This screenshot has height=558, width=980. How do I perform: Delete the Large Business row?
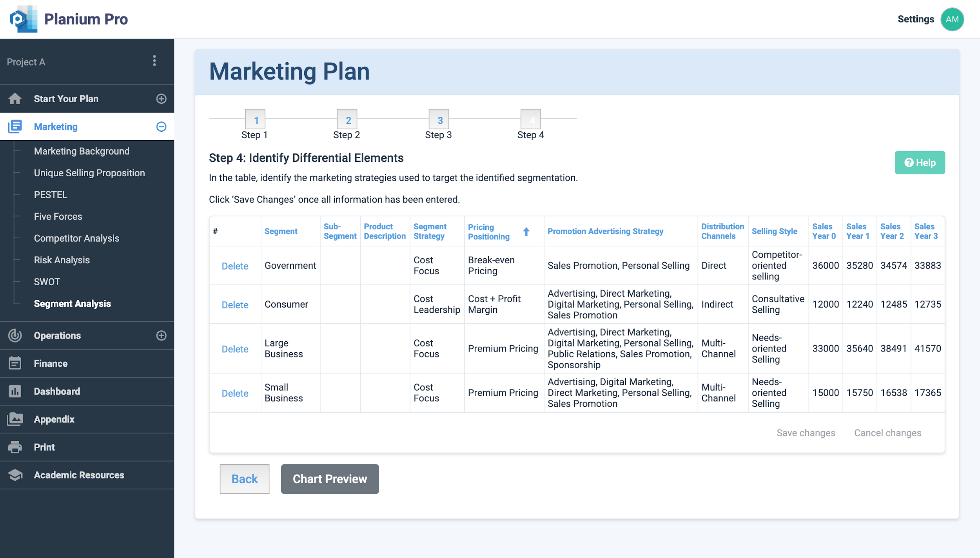[235, 349]
